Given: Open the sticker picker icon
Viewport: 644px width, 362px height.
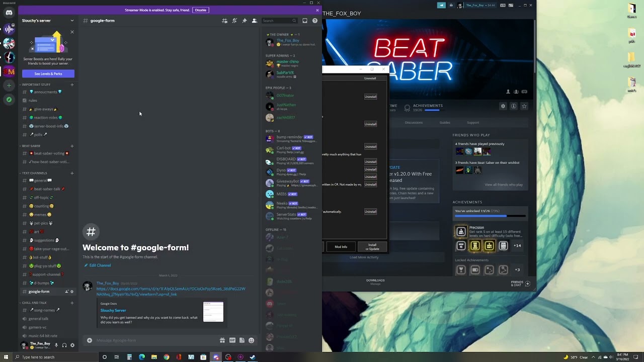Looking at the screenshot, I should [x=242, y=340].
